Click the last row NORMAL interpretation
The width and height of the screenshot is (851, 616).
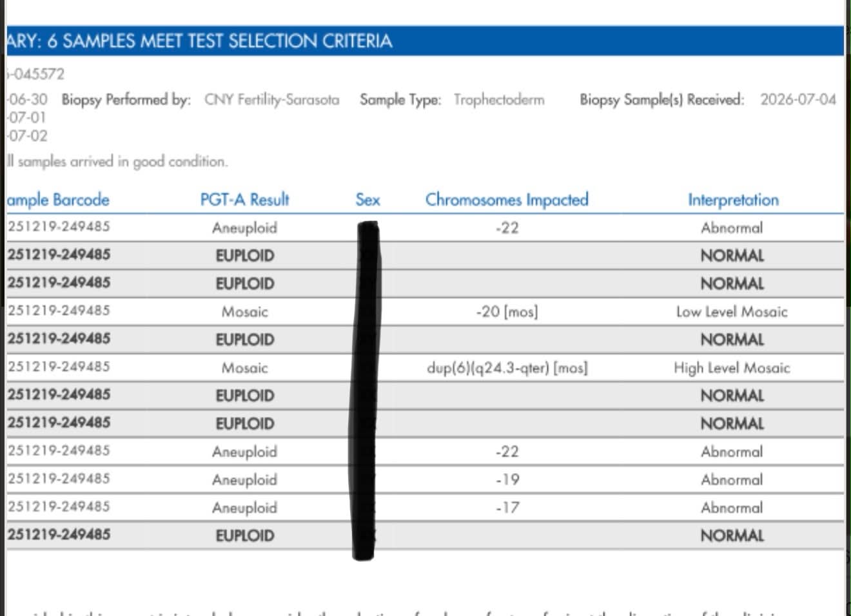point(732,536)
